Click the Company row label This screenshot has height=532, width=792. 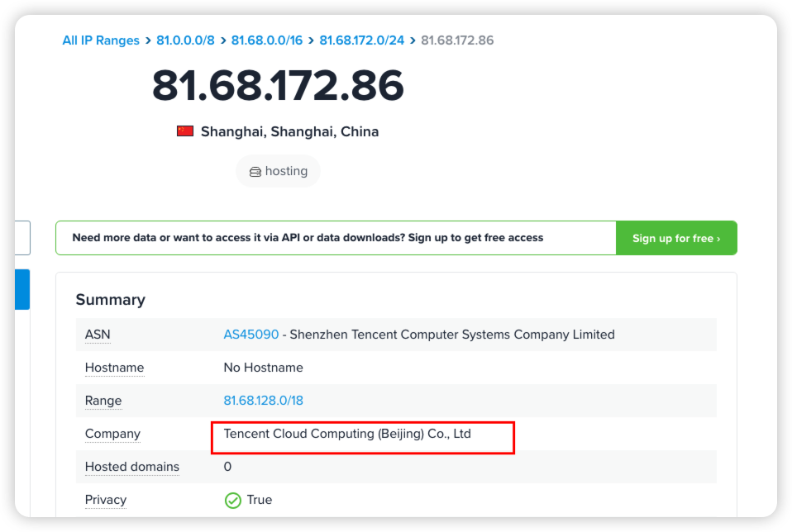click(x=112, y=434)
